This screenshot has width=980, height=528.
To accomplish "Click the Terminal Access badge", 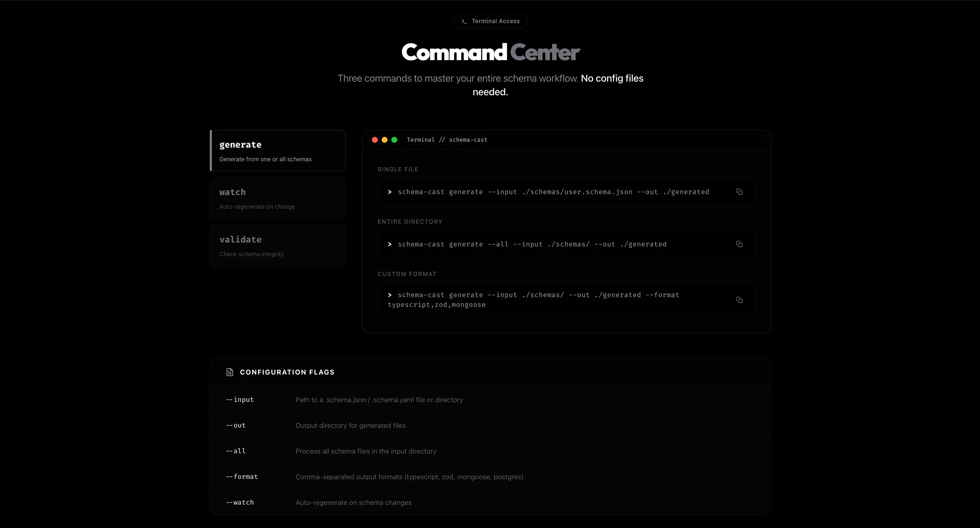I will pyautogui.click(x=490, y=21).
